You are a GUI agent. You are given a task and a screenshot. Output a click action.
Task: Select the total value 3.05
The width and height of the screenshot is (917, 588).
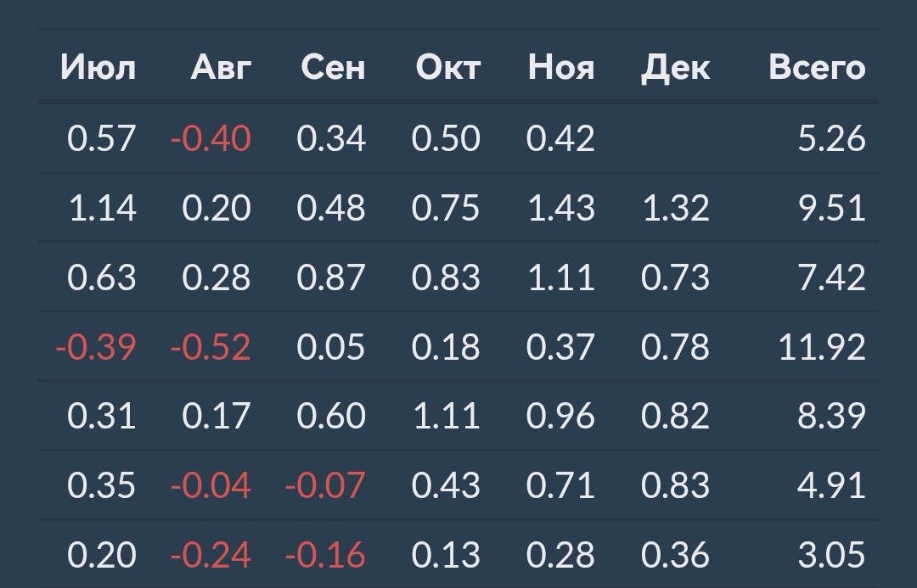831,555
